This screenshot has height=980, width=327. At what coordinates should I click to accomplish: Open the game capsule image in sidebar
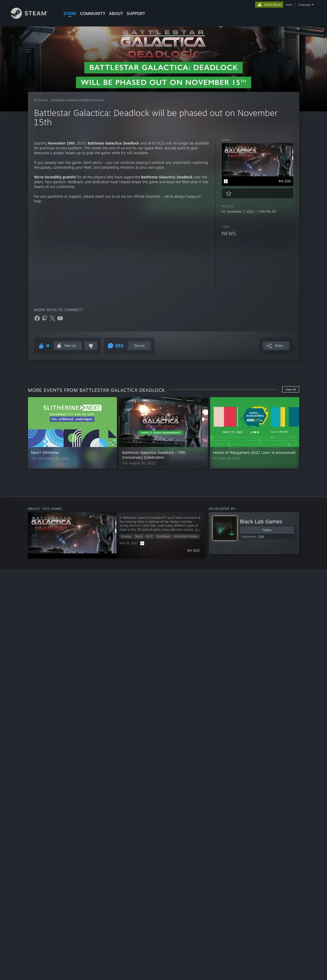[257, 160]
